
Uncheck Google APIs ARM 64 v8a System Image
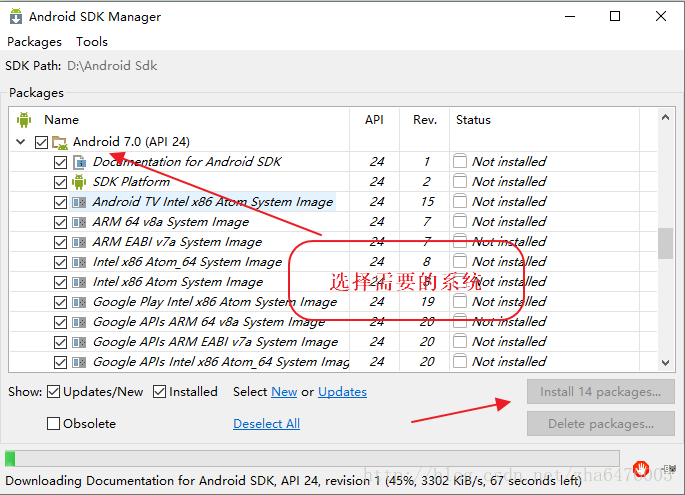click(60, 323)
